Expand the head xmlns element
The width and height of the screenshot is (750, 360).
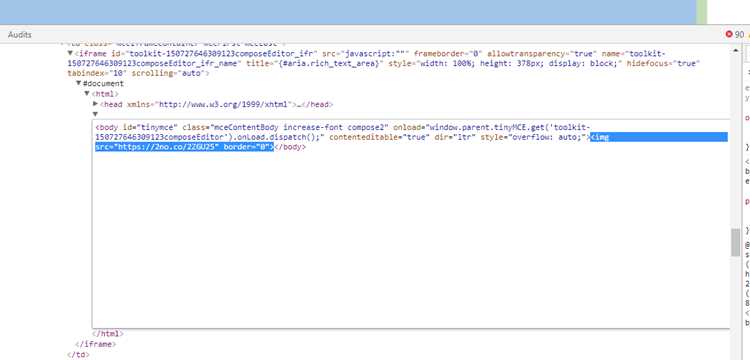pyautogui.click(x=96, y=104)
